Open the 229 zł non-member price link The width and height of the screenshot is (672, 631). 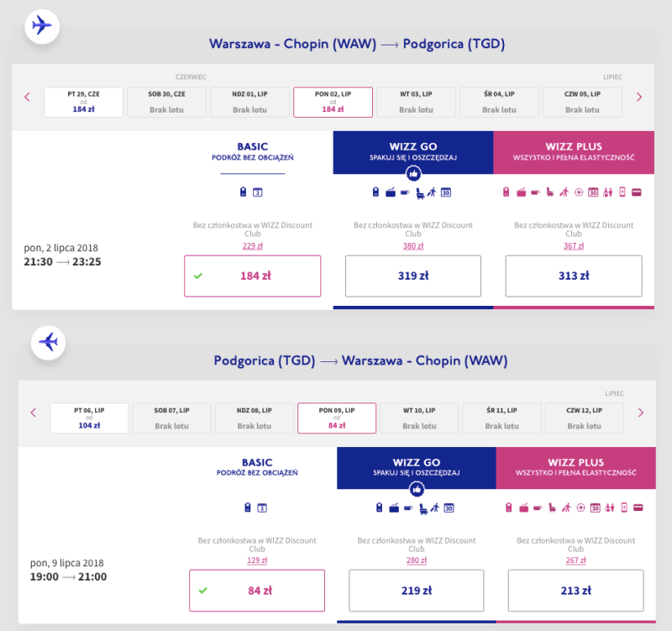click(x=253, y=246)
